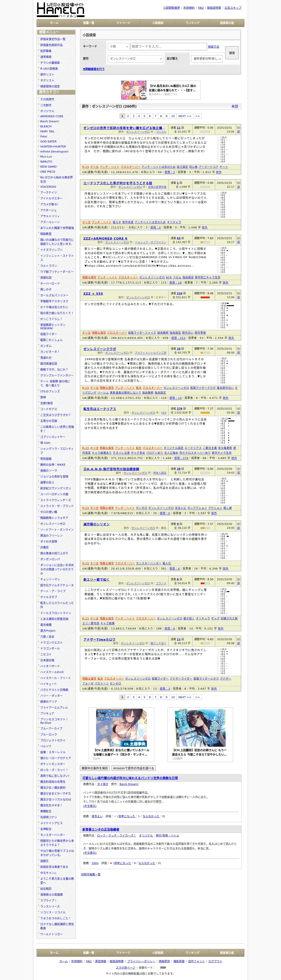The width and height of the screenshot is (281, 980).
Task: Open novel アナザーTimeホロウ
Action: pos(99,640)
